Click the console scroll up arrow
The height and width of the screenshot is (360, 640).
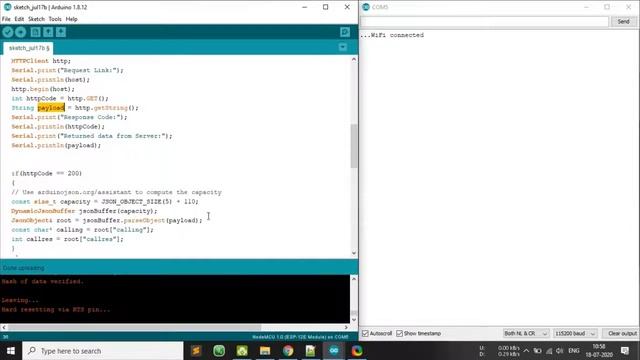tap(354, 279)
